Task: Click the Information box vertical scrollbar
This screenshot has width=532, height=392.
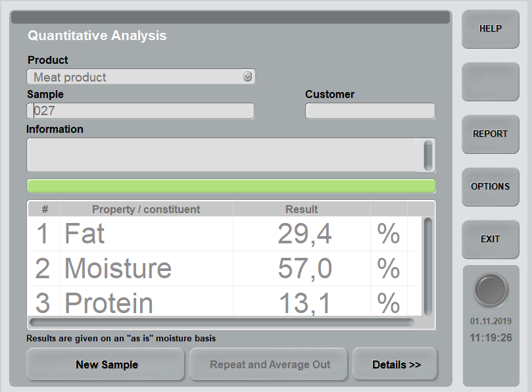Action: point(428,155)
